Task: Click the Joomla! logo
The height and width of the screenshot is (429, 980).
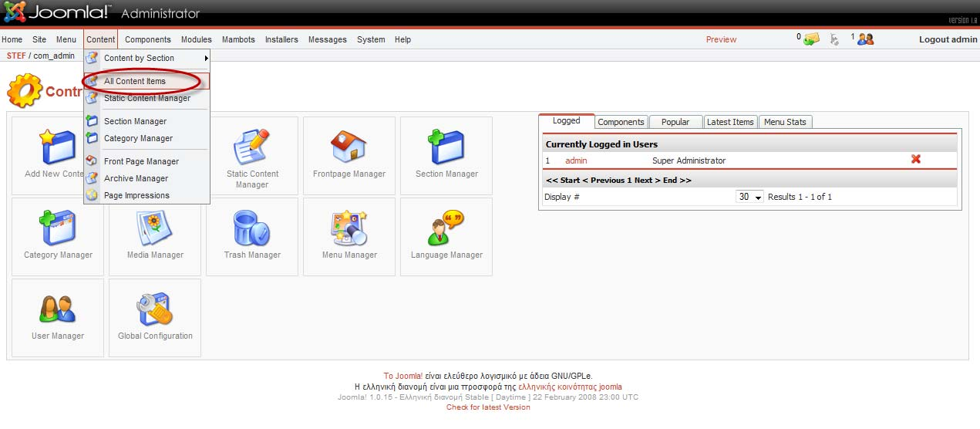Action: [x=59, y=12]
